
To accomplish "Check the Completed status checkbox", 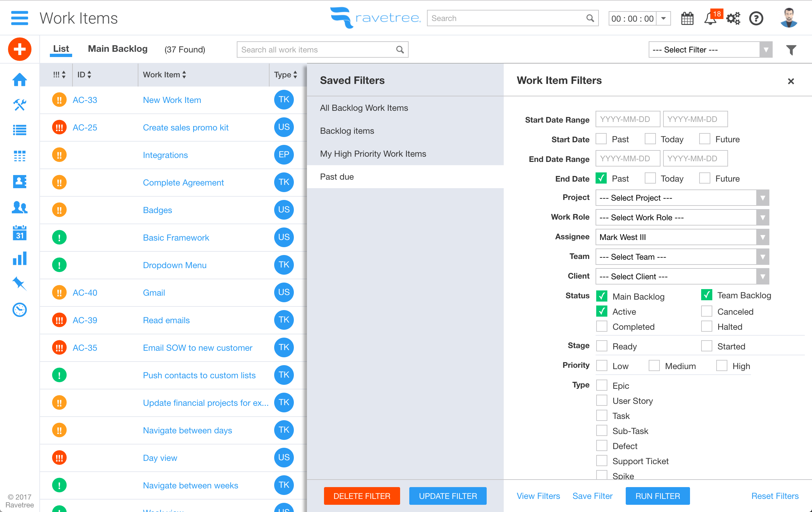I will coord(601,326).
